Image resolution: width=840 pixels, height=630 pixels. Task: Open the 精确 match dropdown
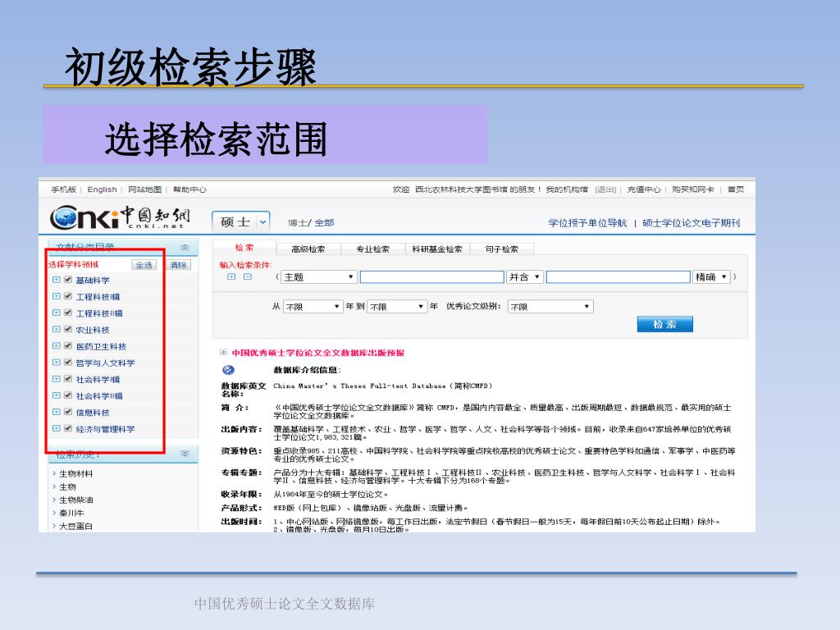[x=711, y=277]
